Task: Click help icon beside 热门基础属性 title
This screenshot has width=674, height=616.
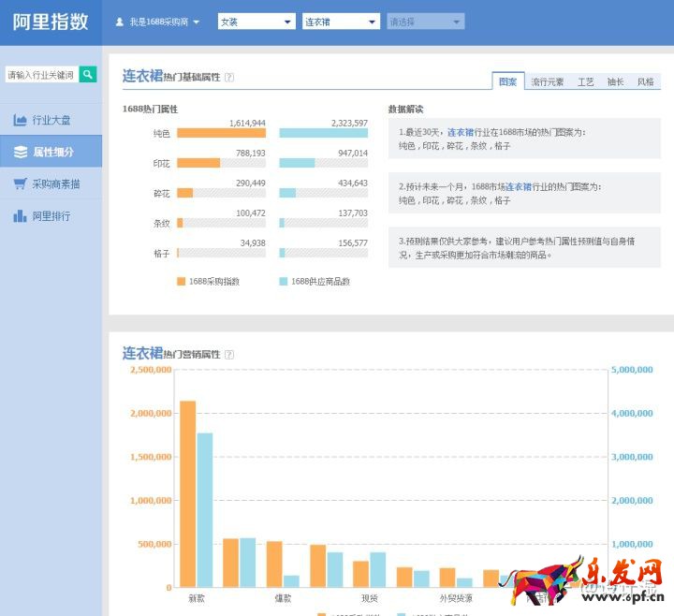Action: (x=229, y=78)
